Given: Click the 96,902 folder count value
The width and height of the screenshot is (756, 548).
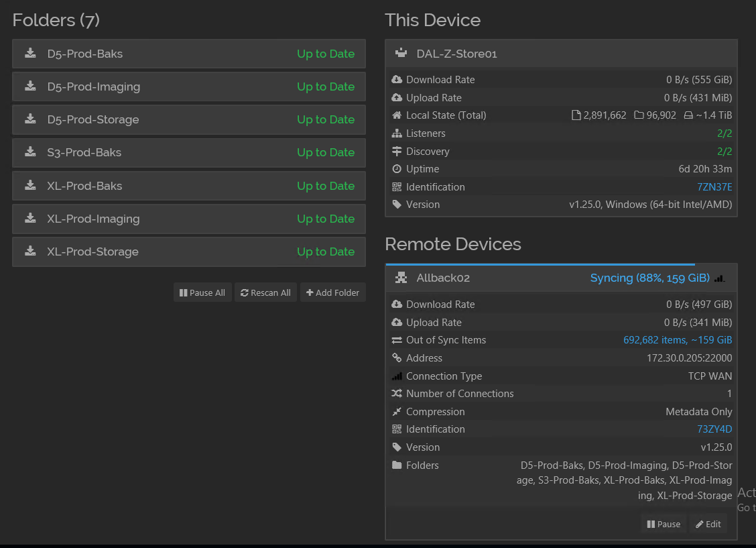Looking at the screenshot, I should point(661,115).
